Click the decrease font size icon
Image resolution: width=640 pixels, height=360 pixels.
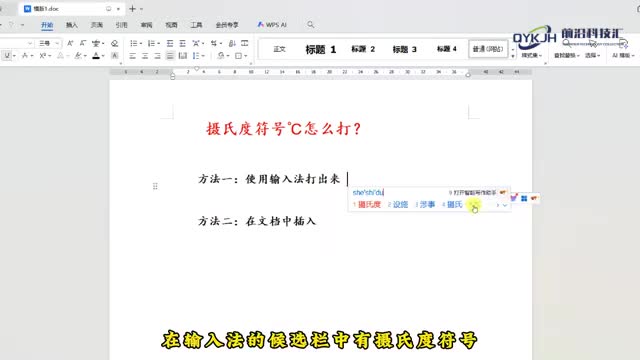click(x=83, y=43)
